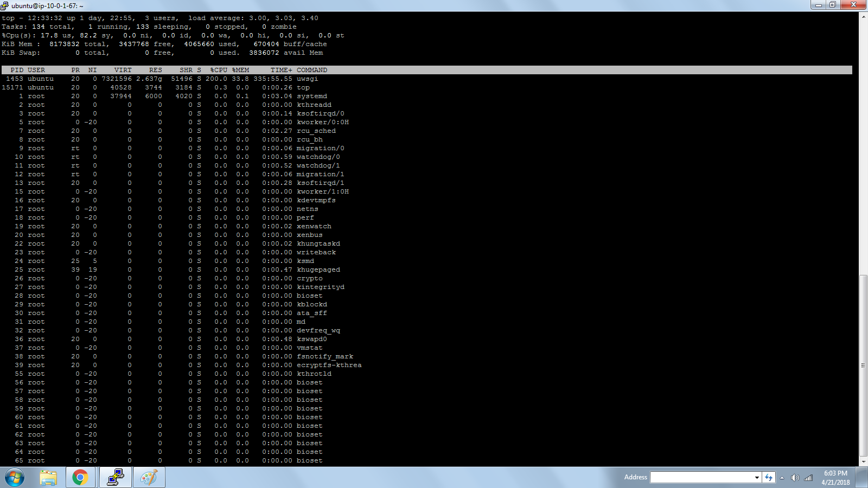Viewport: 868px width, 488px height.
Task: Click the COMMAND column header
Action: pos(312,70)
